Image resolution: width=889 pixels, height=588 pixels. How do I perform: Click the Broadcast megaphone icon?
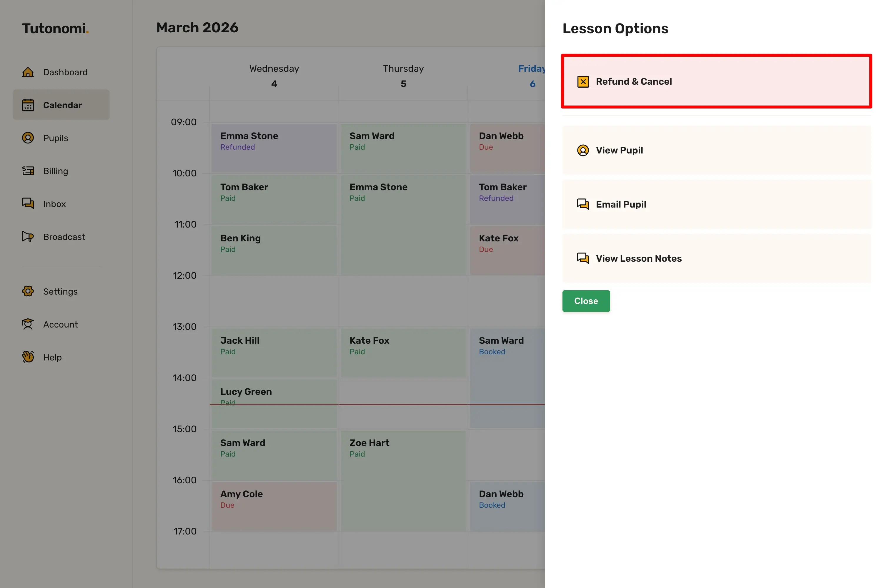28,237
